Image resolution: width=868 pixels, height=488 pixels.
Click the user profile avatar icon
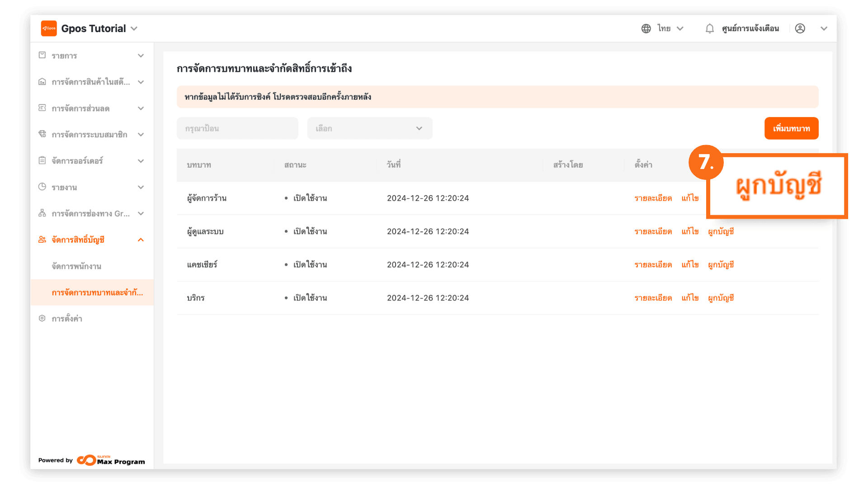(x=800, y=28)
